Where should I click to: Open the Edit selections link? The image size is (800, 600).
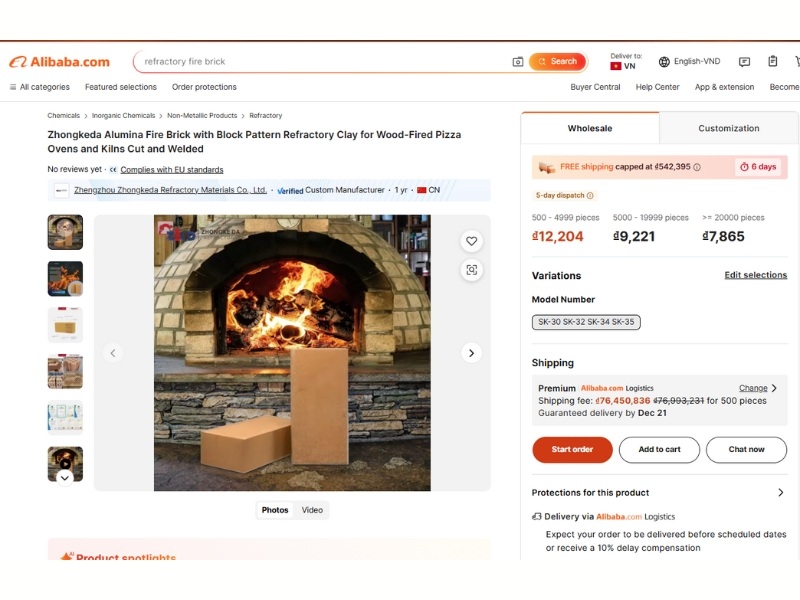click(x=755, y=275)
